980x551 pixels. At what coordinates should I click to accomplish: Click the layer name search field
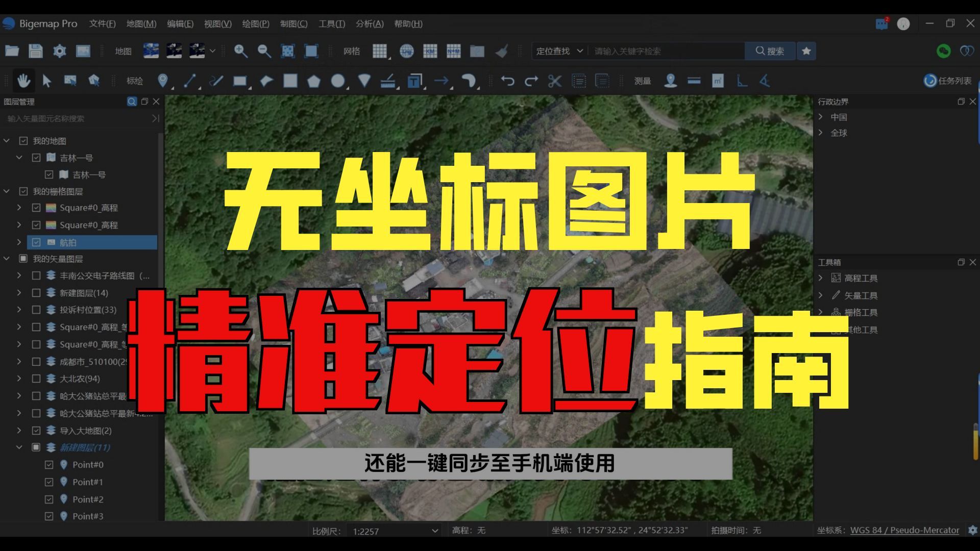[77, 118]
